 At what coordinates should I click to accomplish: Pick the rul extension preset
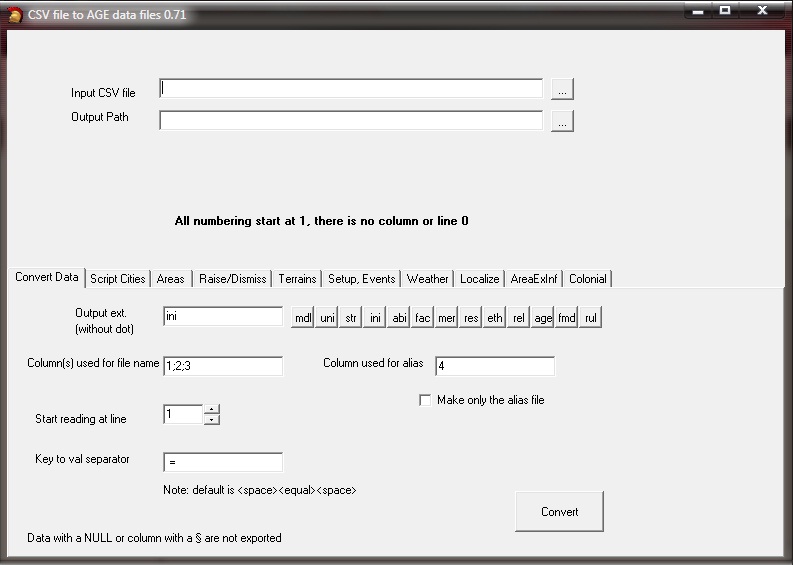point(591,318)
